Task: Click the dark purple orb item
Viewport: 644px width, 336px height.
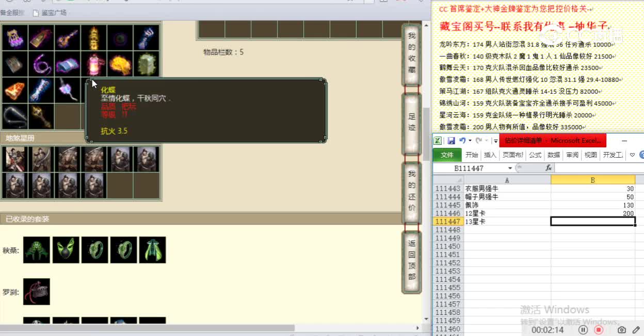Action: 120,38
